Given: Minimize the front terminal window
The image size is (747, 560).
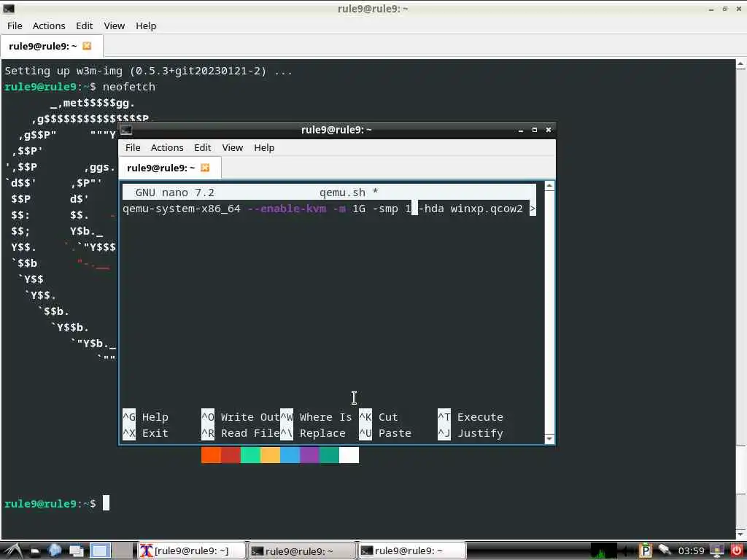Looking at the screenshot, I should tap(521, 130).
